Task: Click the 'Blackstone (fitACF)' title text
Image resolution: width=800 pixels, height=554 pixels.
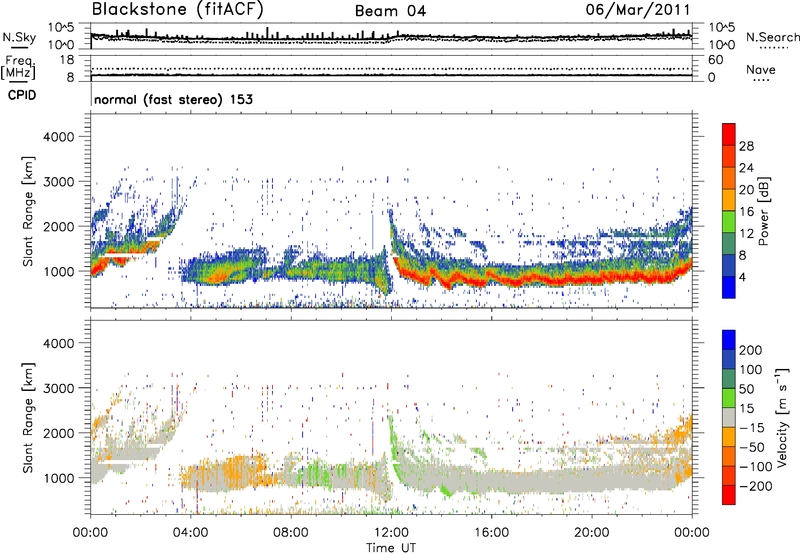Action: click(178, 9)
